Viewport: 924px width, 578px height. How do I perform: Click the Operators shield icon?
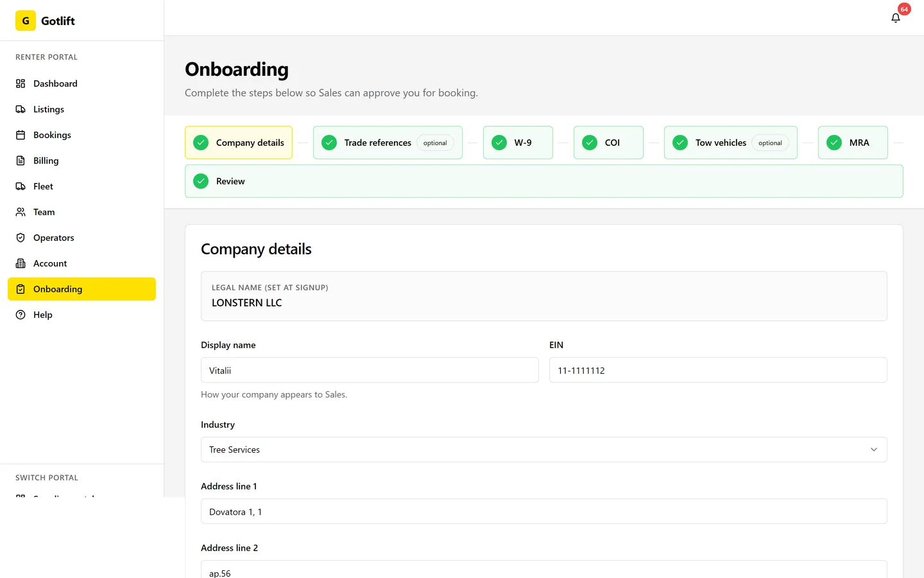[x=21, y=238]
